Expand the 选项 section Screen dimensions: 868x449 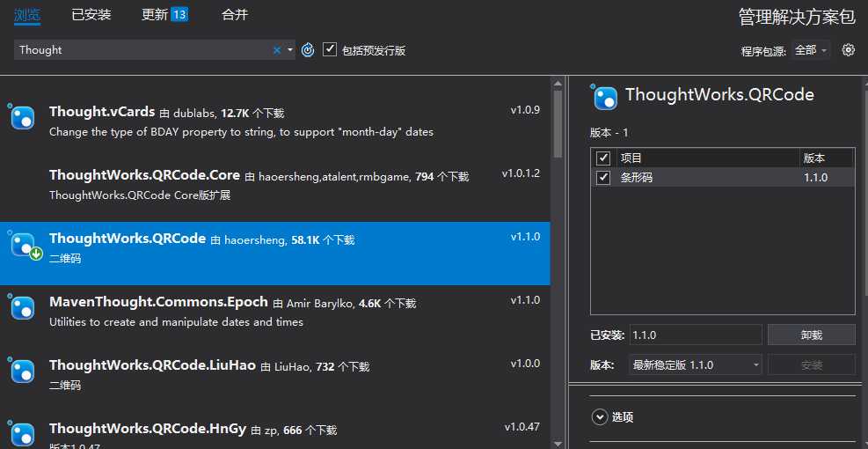(x=600, y=416)
